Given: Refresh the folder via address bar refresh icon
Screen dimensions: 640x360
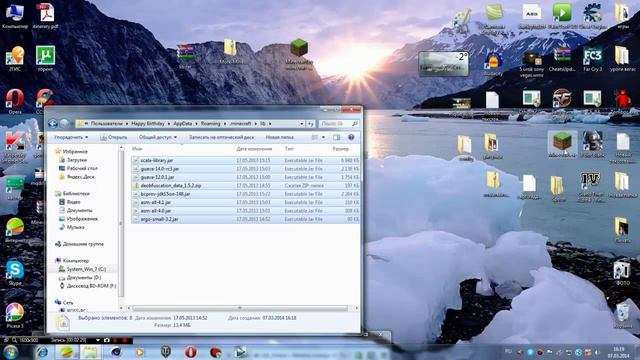Looking at the screenshot, I should [311, 123].
